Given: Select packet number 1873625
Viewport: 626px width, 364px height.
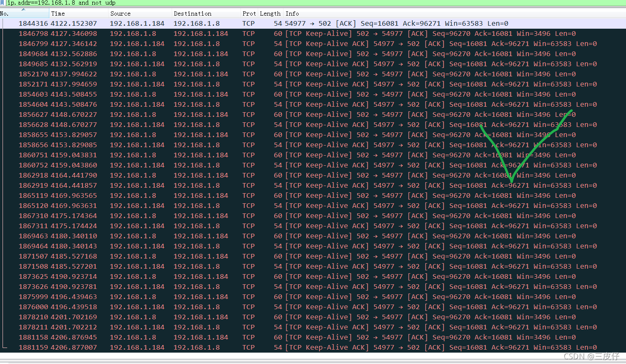Looking at the screenshot, I should pyautogui.click(x=313, y=277).
